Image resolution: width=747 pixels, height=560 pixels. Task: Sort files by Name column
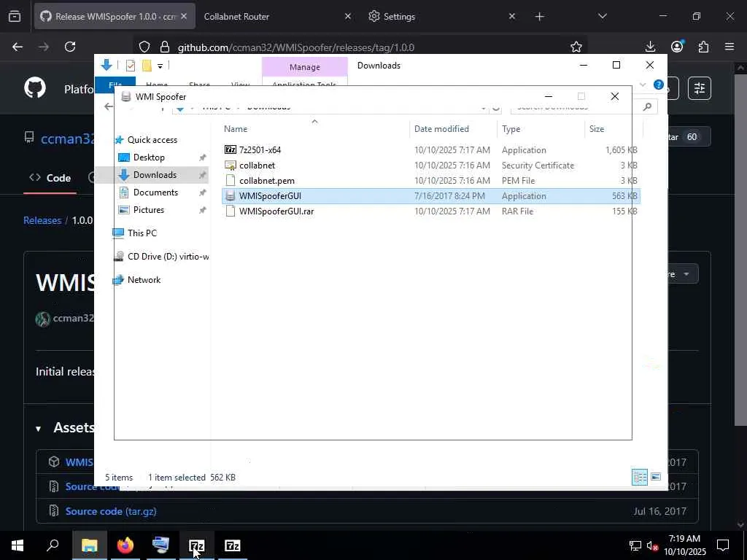click(x=236, y=129)
